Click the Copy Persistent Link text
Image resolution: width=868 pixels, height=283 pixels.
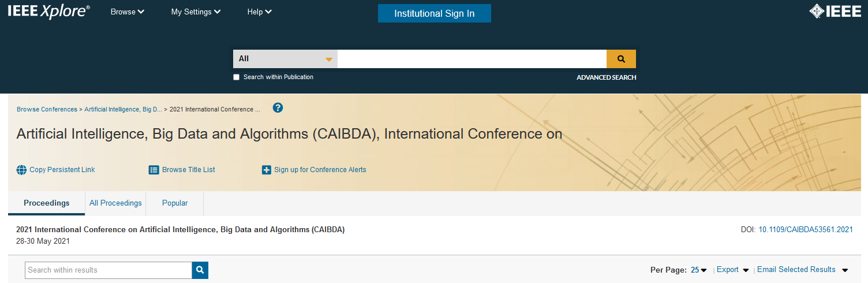[x=62, y=170]
